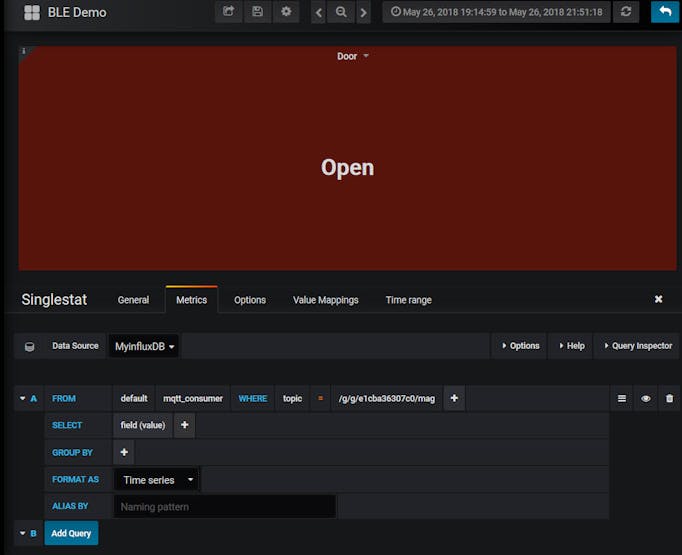
Task: Shift time range backward with left arrow
Action: tap(318, 13)
